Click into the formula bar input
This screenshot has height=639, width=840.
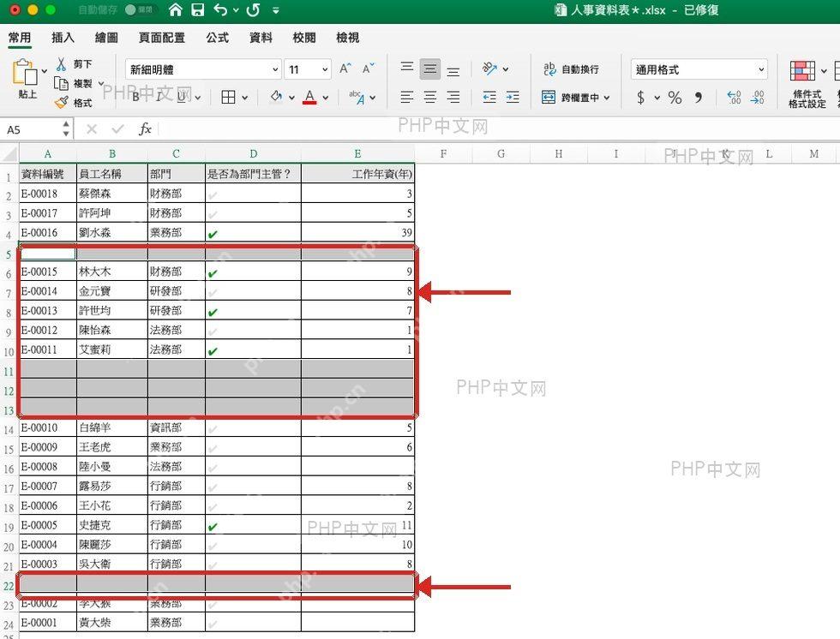click(498, 129)
